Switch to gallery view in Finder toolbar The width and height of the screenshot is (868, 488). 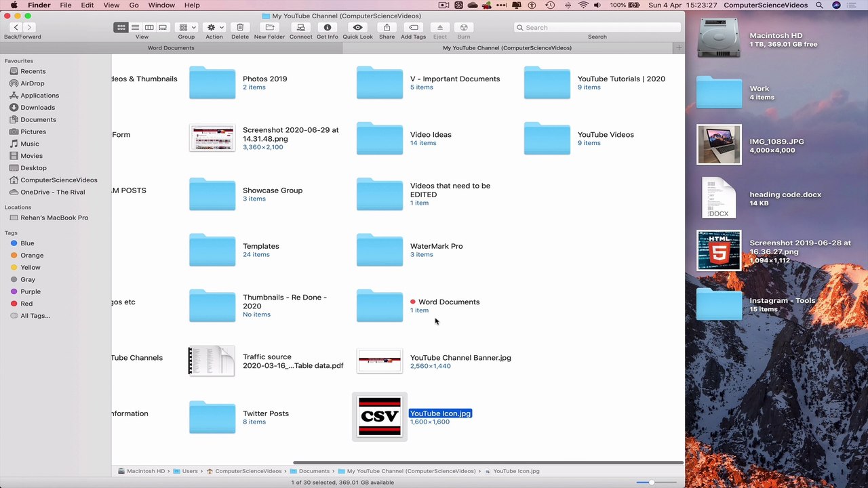(x=163, y=27)
